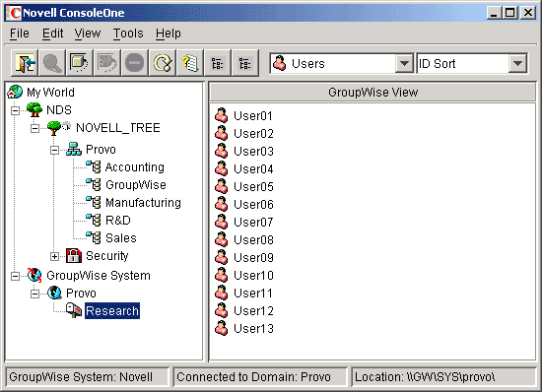Click the grayed-out delete minus toolbar icon
The height and width of the screenshot is (392, 542).
(135, 63)
